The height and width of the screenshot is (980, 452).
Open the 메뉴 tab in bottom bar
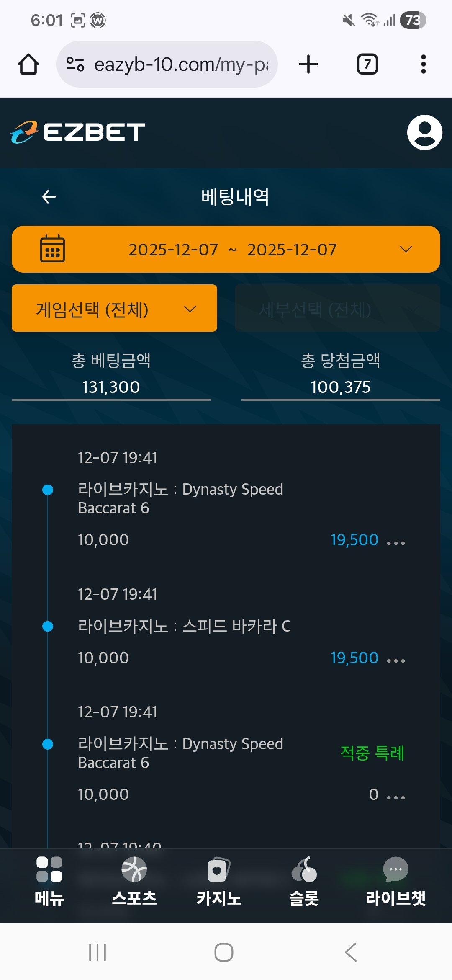[x=49, y=880]
